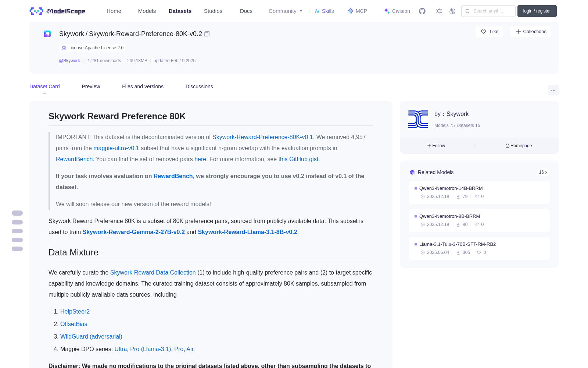Image resolution: width=588 pixels, height=368 pixels.
Task: Click the '209.18MB' size text
Action: tap(137, 61)
